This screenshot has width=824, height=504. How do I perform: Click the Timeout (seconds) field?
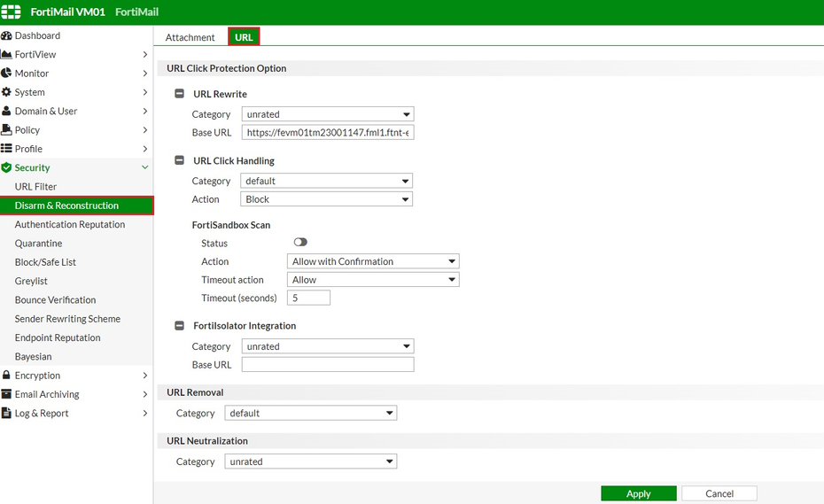tap(308, 298)
